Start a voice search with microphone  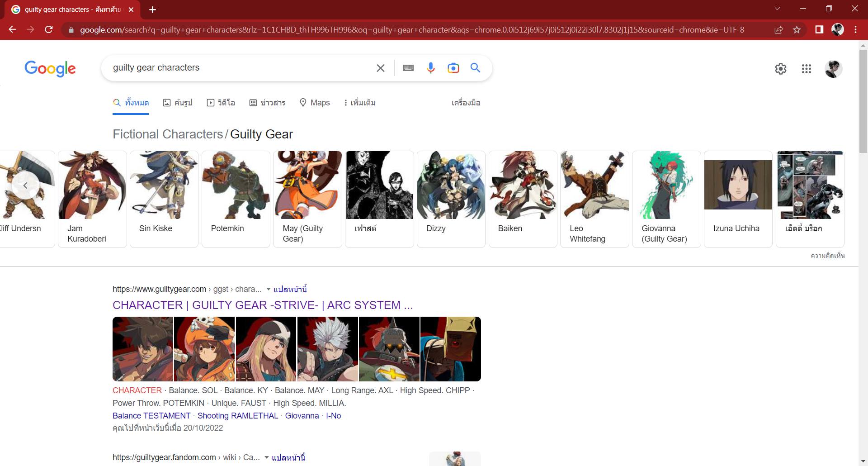[x=431, y=68]
